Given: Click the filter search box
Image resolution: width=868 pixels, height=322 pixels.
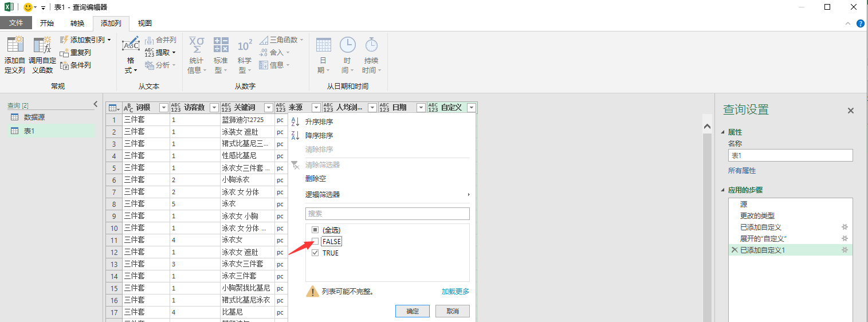Looking at the screenshot, I should [x=387, y=214].
